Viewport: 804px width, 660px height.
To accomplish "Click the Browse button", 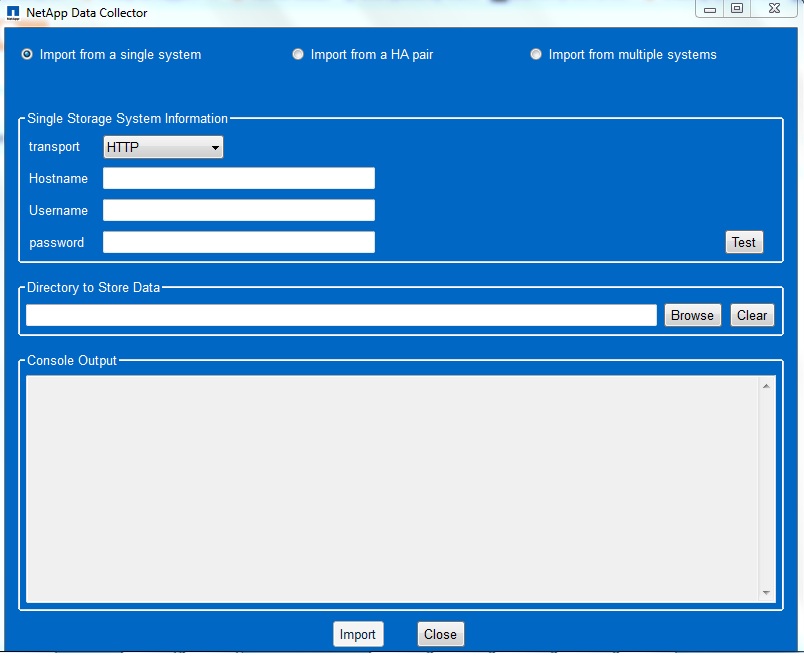I will 693,315.
